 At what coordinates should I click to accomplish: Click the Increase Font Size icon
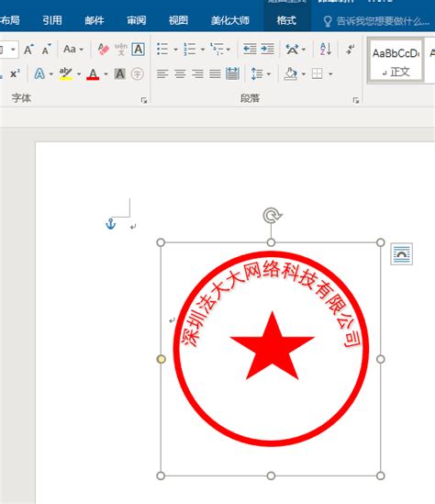pos(29,50)
